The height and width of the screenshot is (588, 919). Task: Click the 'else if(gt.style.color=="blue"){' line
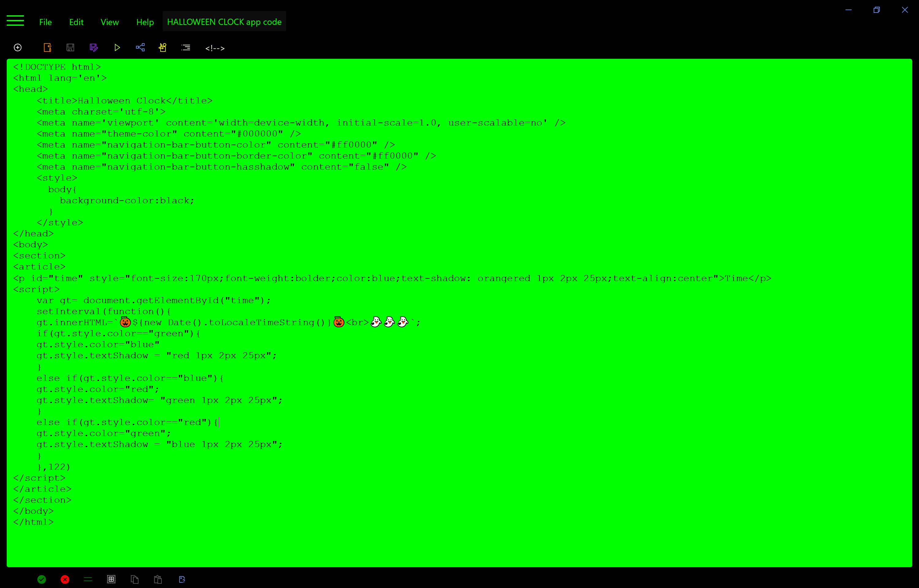(x=130, y=379)
